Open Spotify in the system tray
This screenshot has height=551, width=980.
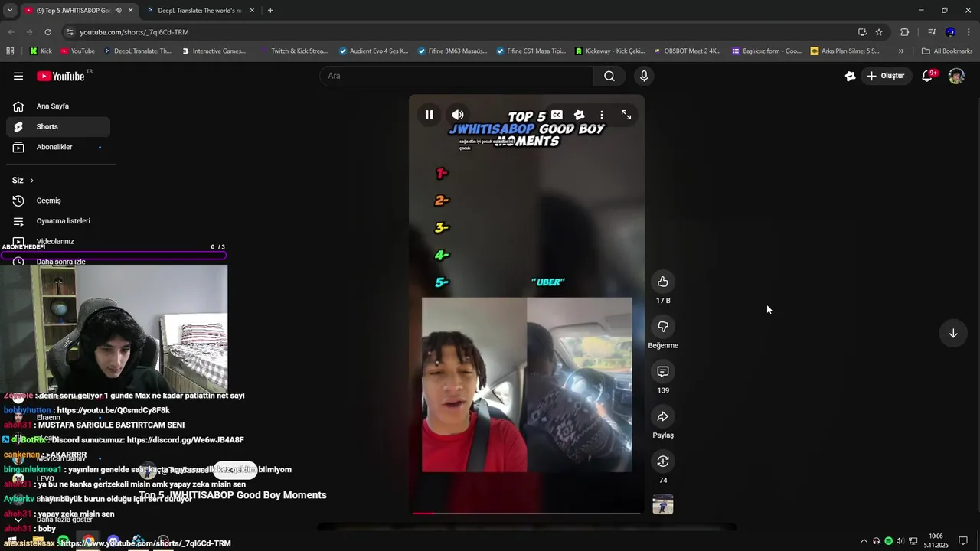[x=888, y=541]
